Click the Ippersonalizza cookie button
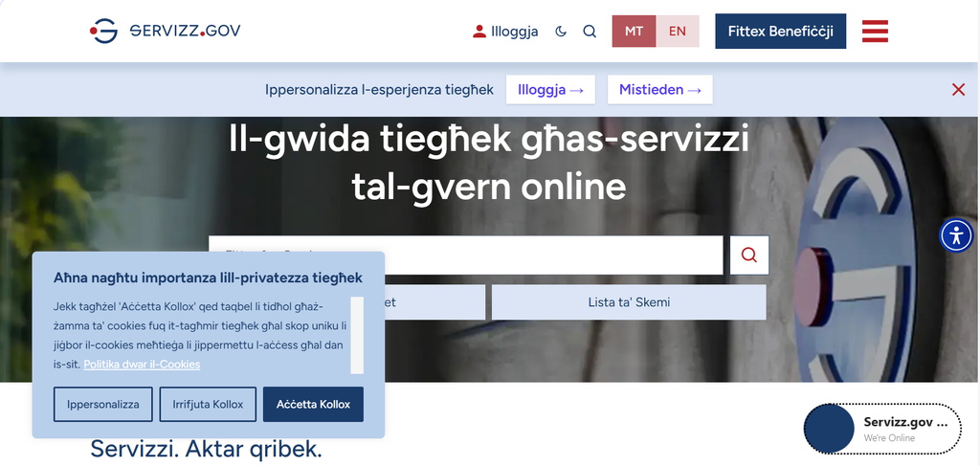Screen dimensions: 980x466 (x=103, y=404)
